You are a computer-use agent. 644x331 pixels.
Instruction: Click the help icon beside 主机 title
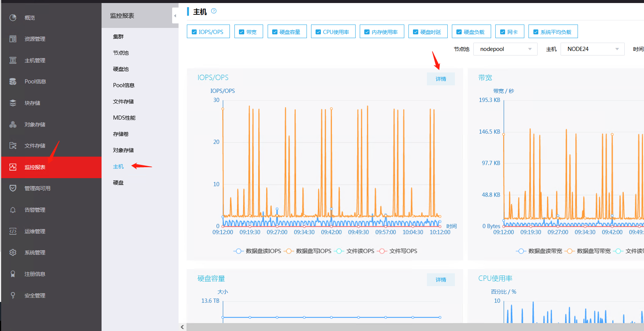click(x=214, y=11)
